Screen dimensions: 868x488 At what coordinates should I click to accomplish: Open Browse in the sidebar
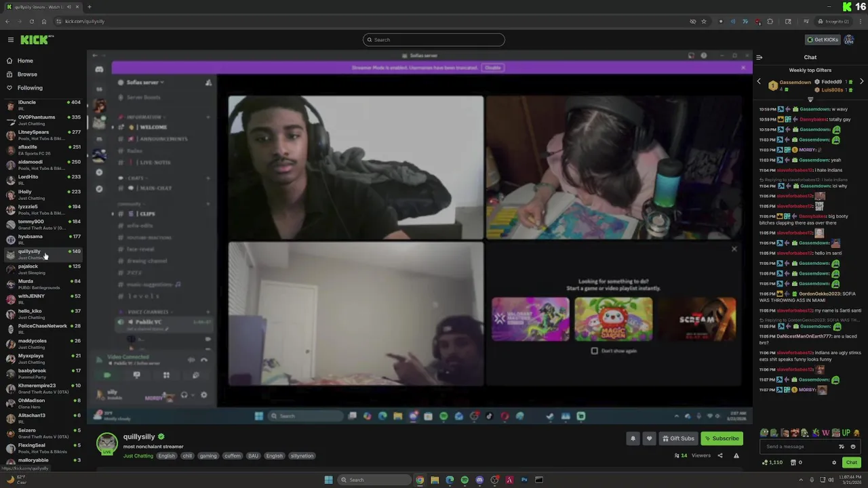pyautogui.click(x=27, y=74)
